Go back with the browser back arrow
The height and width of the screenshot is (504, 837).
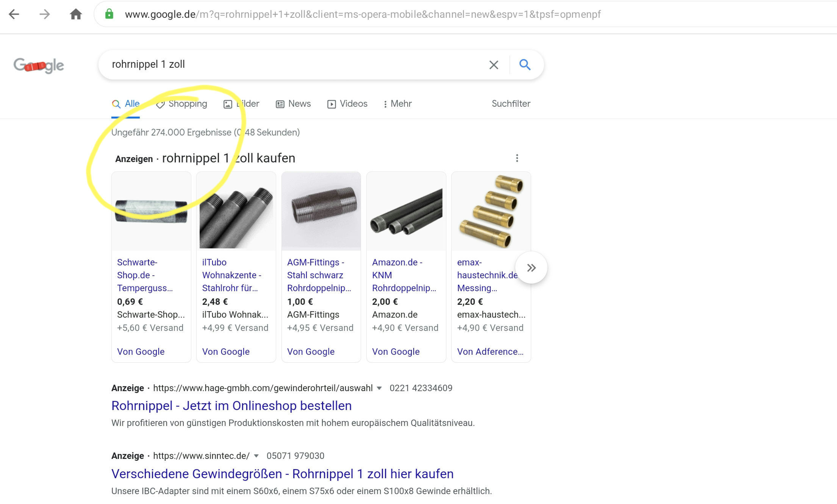(14, 14)
